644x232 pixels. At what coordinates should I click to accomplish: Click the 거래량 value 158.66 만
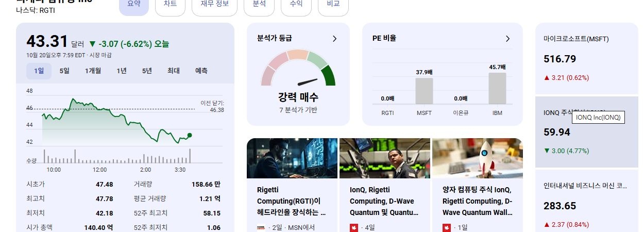(x=206, y=184)
